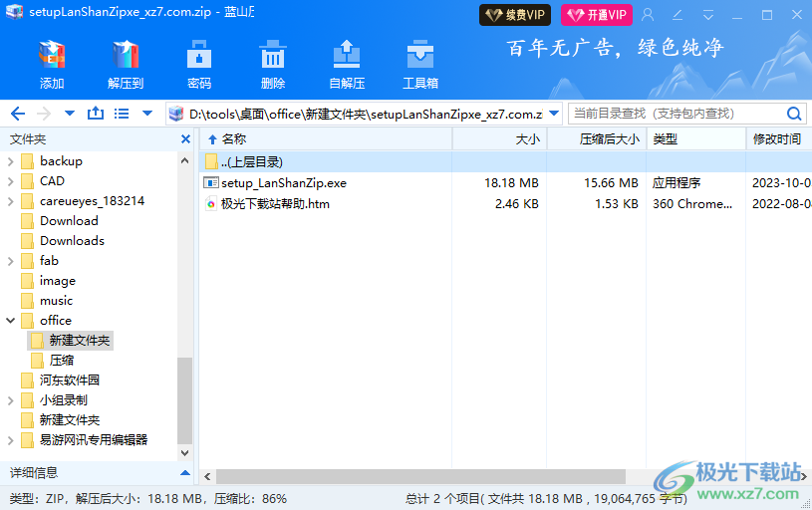Image resolution: width=812 pixels, height=510 pixels.
Task: Click the pencil feedback icon in title bar
Action: (677, 15)
